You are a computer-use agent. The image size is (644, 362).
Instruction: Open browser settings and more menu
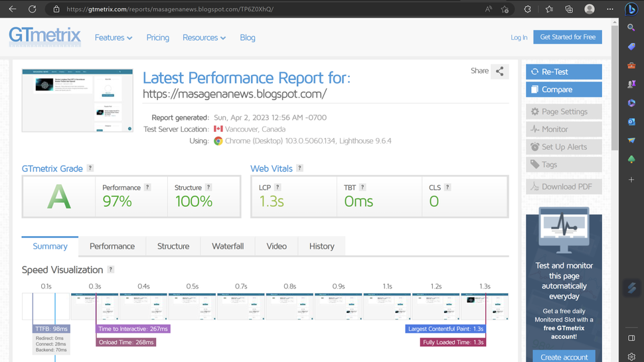tap(610, 9)
